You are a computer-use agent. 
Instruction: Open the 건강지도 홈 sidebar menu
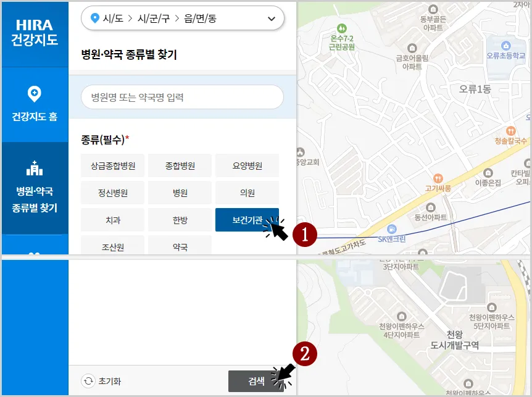pos(35,105)
